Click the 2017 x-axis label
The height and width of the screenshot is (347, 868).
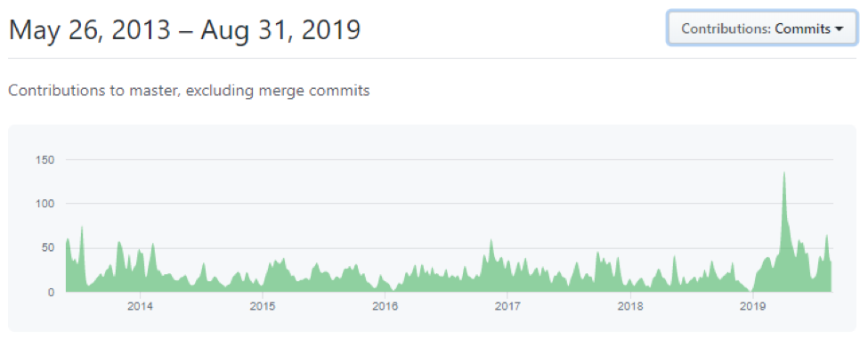507,306
